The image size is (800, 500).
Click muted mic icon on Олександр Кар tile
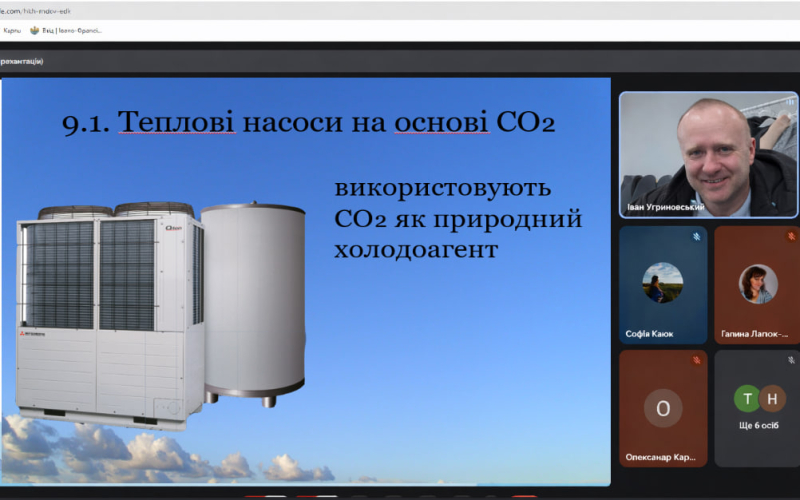pos(696,360)
